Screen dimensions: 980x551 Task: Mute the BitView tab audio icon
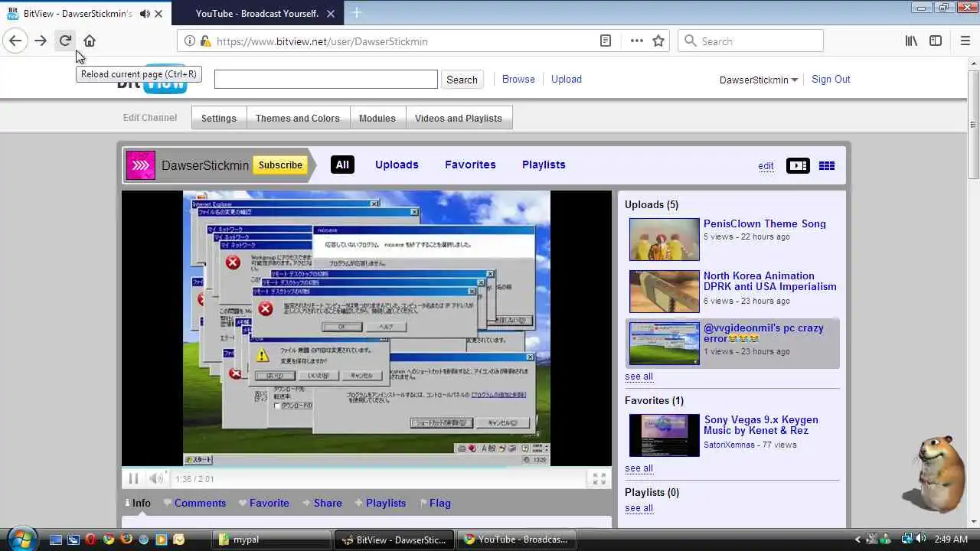tap(145, 14)
